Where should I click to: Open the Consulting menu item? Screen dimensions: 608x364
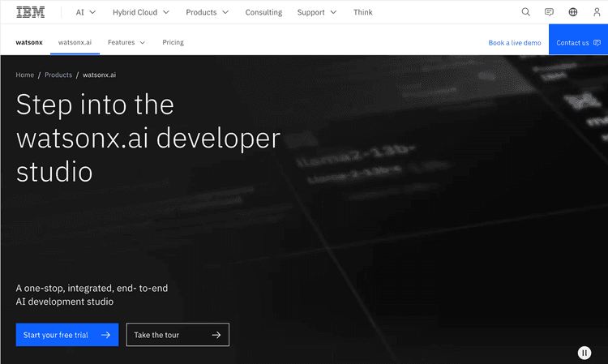[263, 12]
